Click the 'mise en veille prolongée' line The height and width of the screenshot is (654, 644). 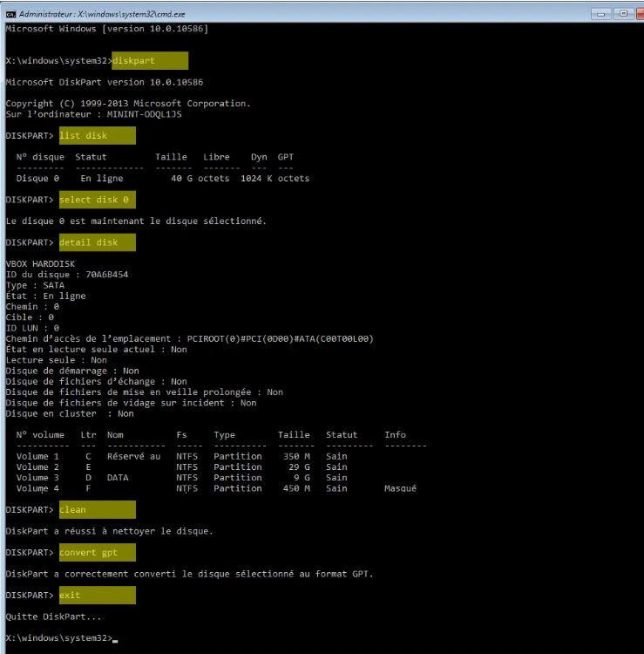144,392
